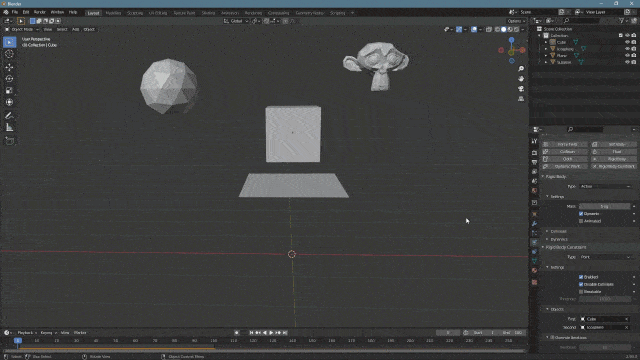The image size is (640, 360).
Task: Select the Rotate tool
Action: tap(9, 79)
